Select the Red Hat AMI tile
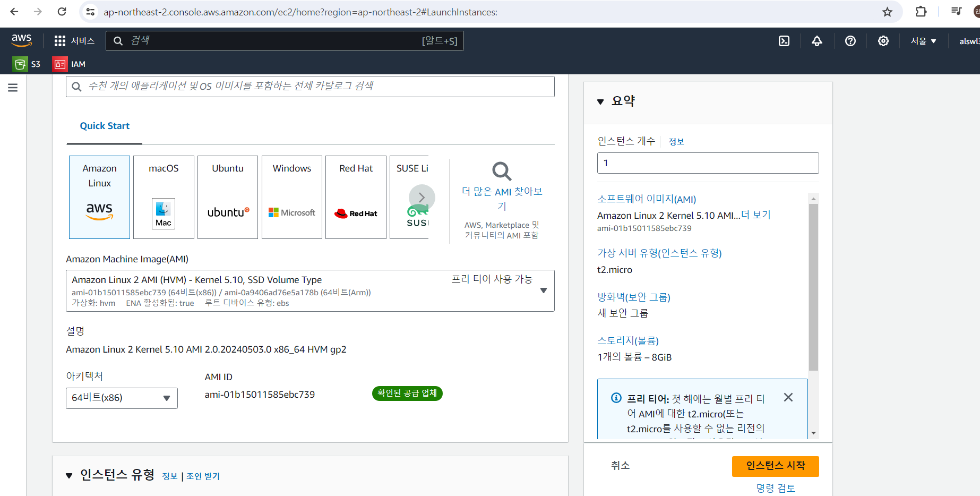The height and width of the screenshot is (496, 980). tap(356, 197)
